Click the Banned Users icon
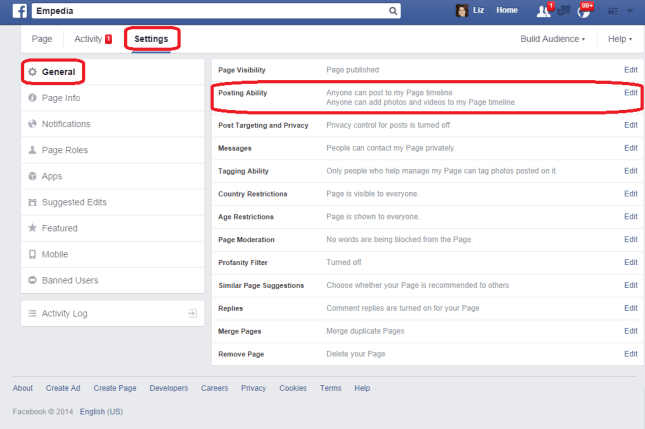This screenshot has width=645, height=429. (32, 280)
